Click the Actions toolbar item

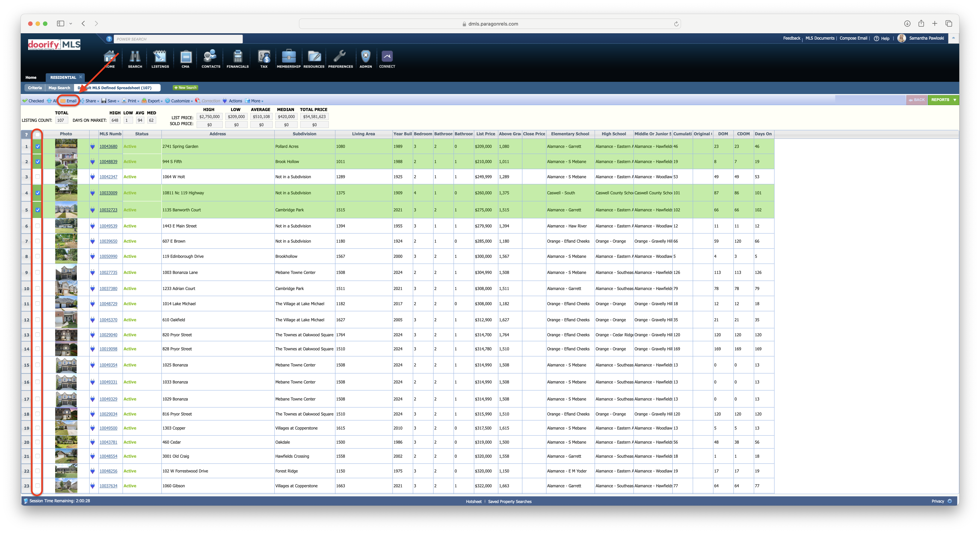pos(232,101)
